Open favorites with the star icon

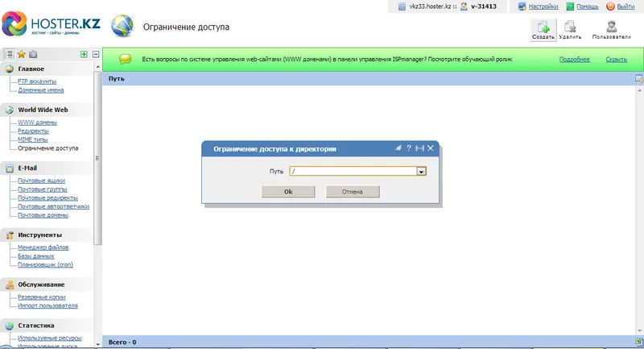point(22,54)
